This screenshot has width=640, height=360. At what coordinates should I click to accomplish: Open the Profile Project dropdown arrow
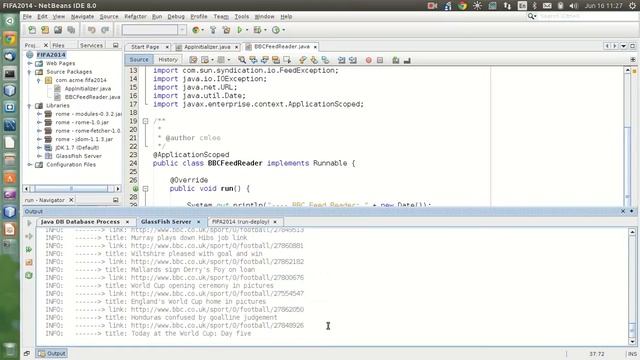284,30
